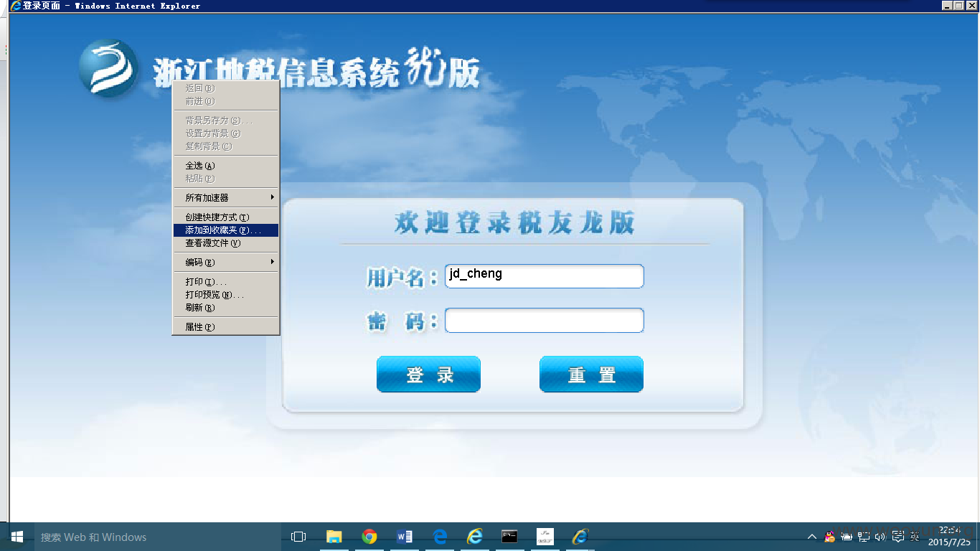Expand the 所有加速器 submenu

click(x=225, y=198)
